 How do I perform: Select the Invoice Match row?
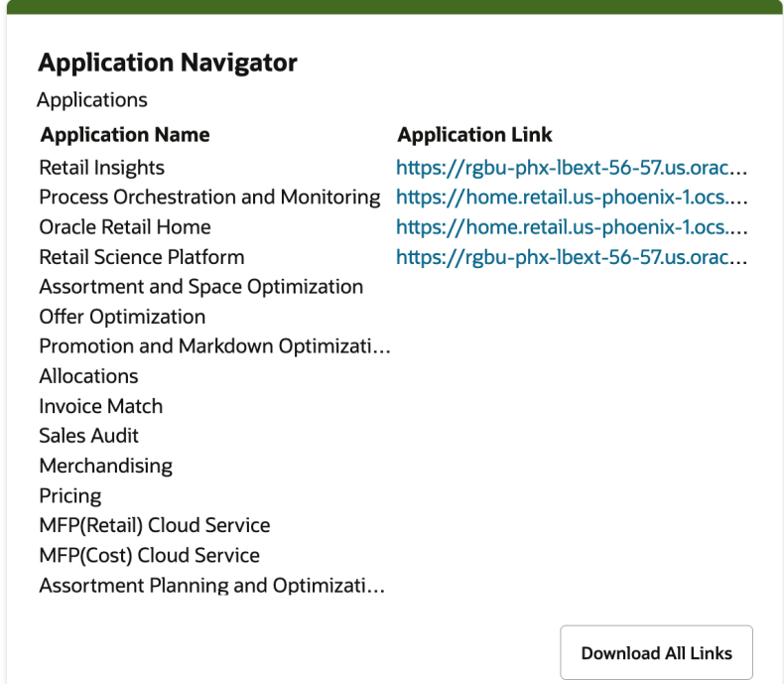(100, 406)
